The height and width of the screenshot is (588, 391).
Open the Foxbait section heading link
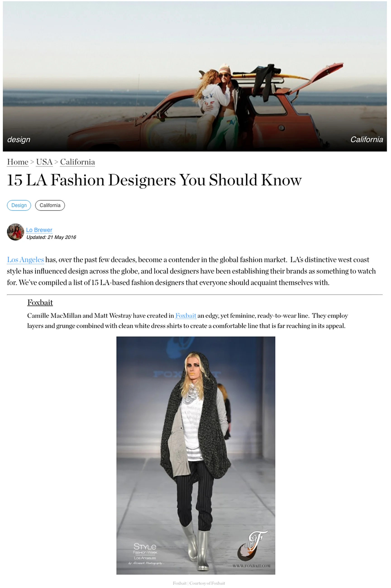point(40,302)
